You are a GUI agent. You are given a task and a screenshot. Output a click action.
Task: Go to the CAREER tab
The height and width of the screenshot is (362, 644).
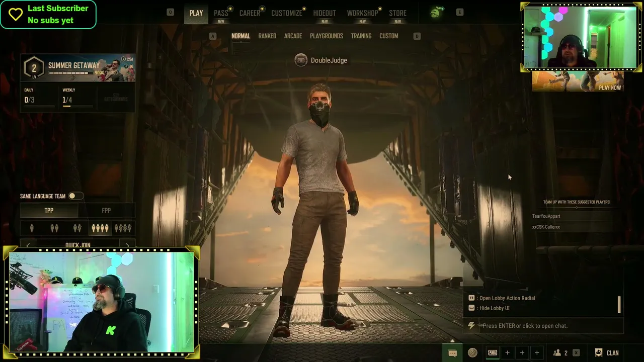click(250, 13)
